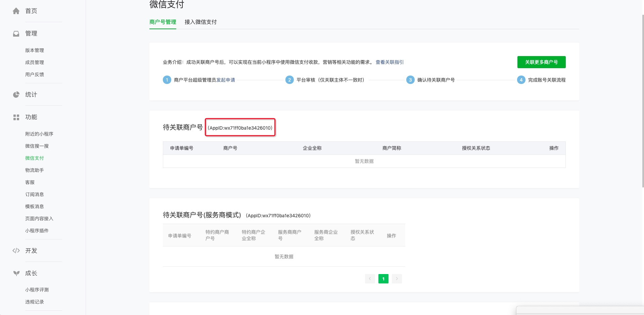Screen dimensions: 644x315
Task: Click step 2 平台审核 text
Action: 330,80
